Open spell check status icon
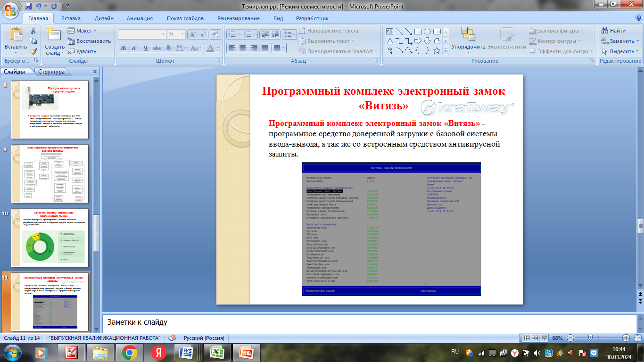The width and height of the screenshot is (644, 362). 172,338
